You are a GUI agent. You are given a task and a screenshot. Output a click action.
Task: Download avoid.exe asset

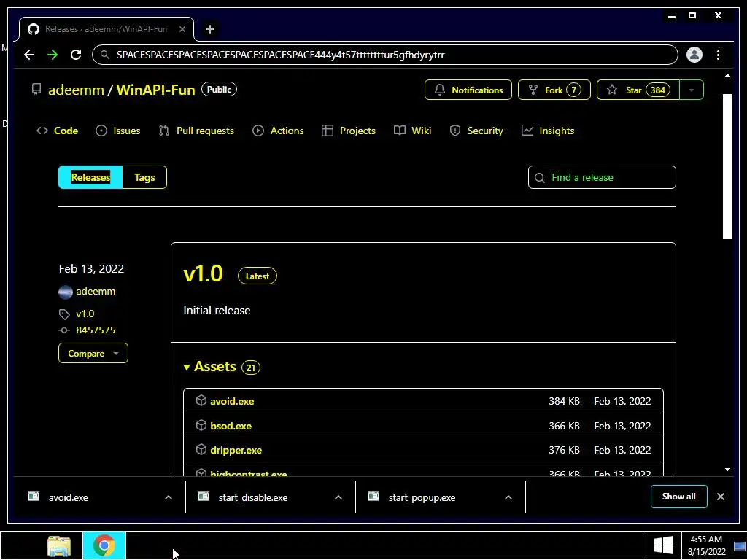pyautogui.click(x=232, y=402)
